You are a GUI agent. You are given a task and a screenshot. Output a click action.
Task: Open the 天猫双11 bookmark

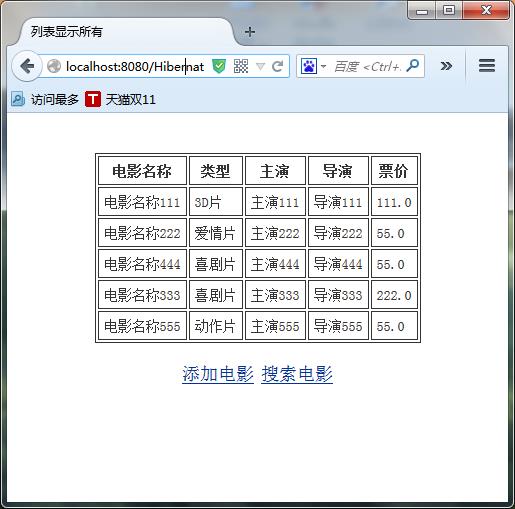[x=120, y=99]
